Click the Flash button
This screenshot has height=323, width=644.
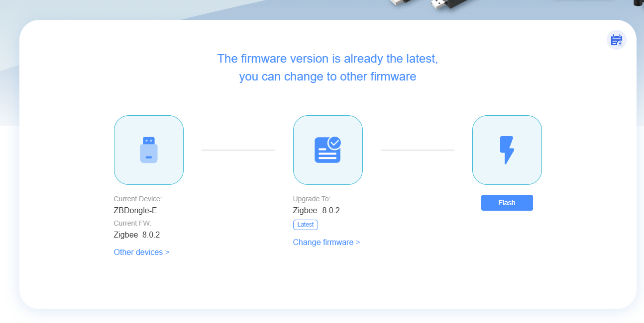[x=507, y=203]
